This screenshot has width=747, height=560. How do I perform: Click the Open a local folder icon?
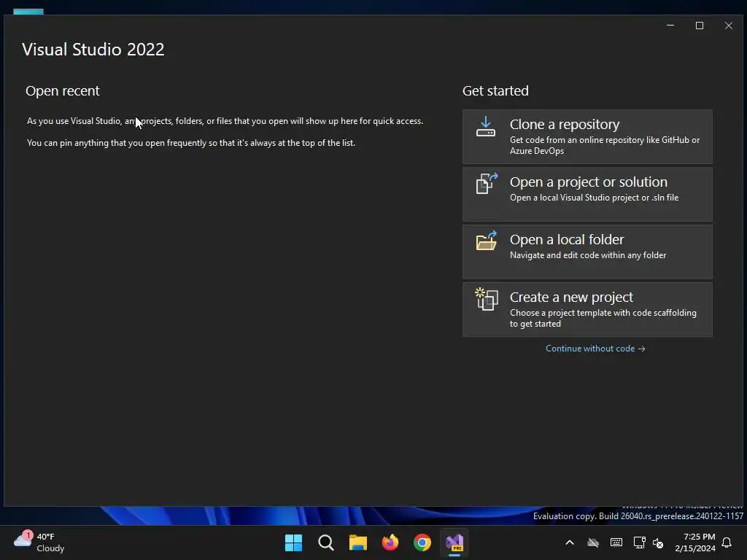tap(487, 241)
